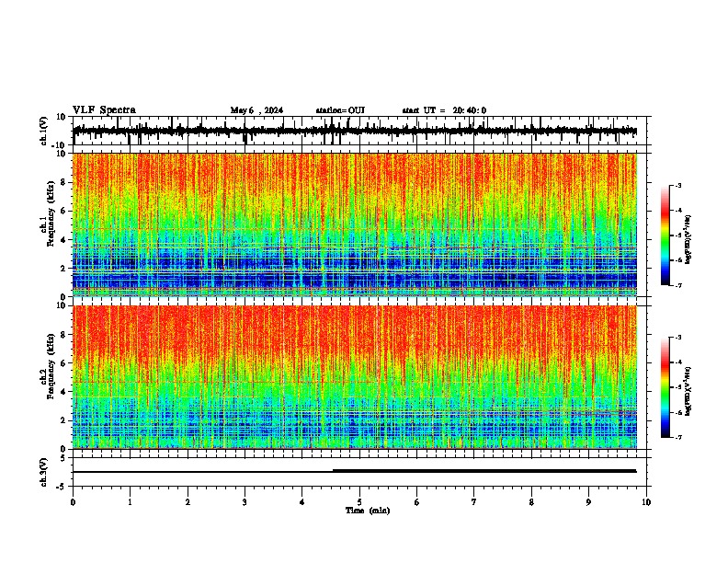Click the time axis tick label "3"
Screen dimensions: 728x563
coord(245,502)
